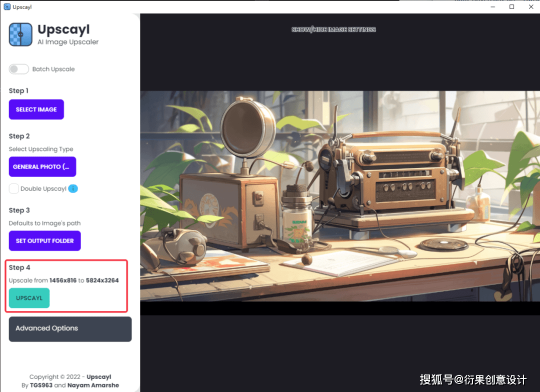Click the Step 4 heading
Screen dimensions: 540x392
coord(19,267)
